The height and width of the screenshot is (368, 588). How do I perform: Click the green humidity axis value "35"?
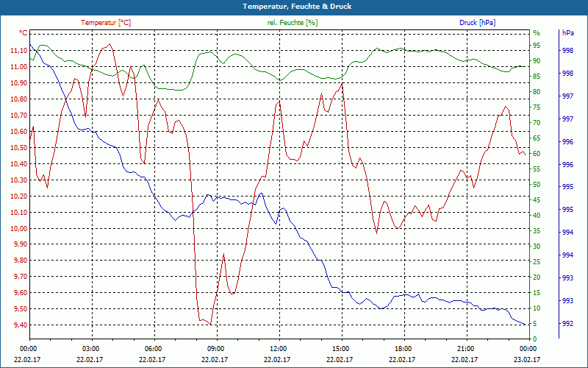point(537,231)
